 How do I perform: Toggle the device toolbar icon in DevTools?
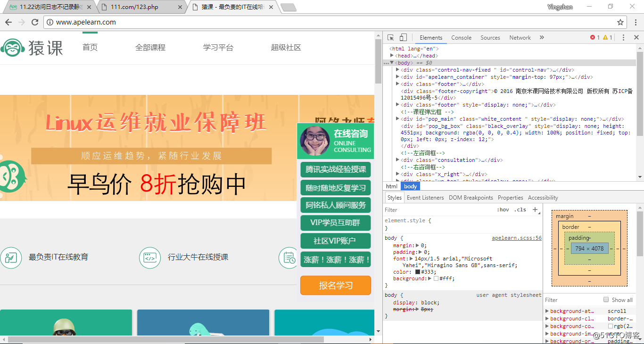pos(403,38)
